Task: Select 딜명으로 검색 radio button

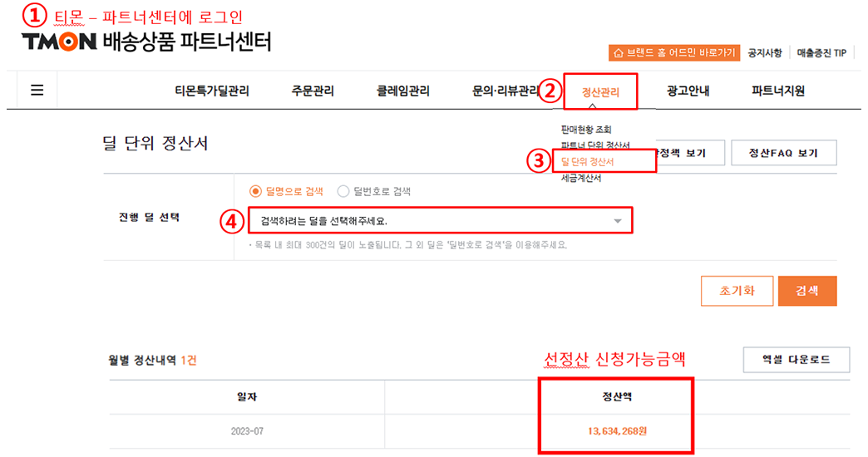Action: pos(255,191)
